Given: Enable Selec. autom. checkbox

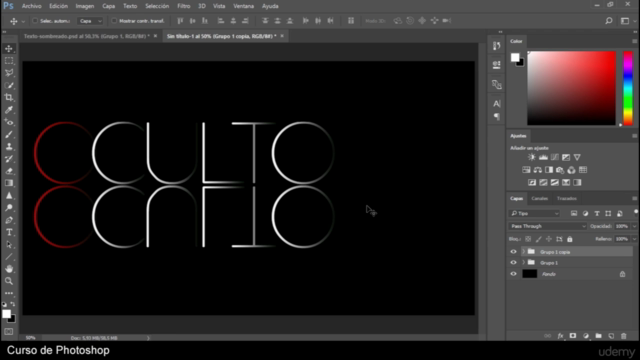Looking at the screenshot, I should click(35, 21).
